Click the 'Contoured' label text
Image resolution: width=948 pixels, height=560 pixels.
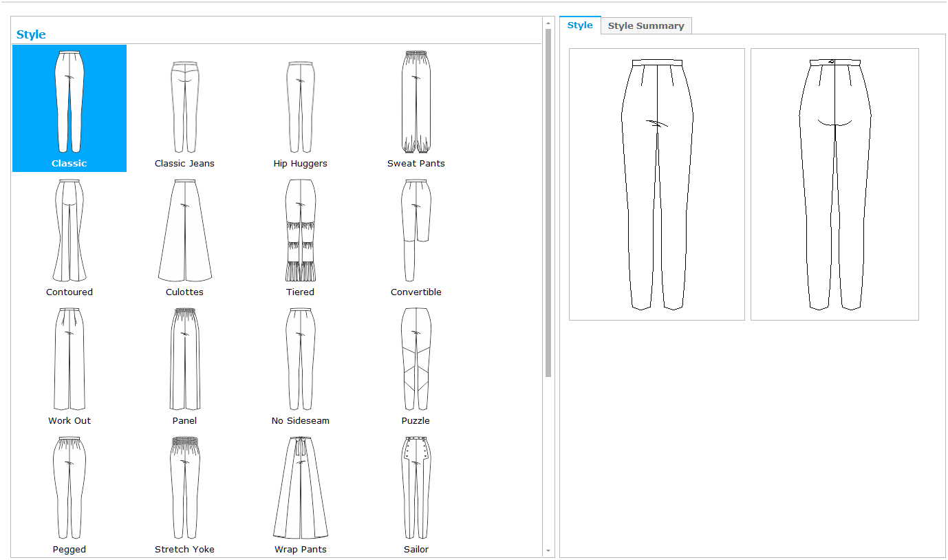click(69, 292)
